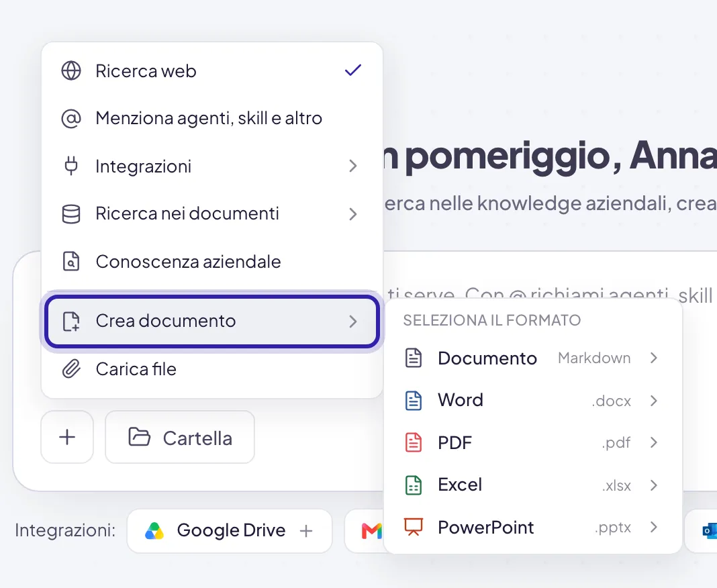
Task: Open the chevron on the Word .docx row
Action: [654, 401]
